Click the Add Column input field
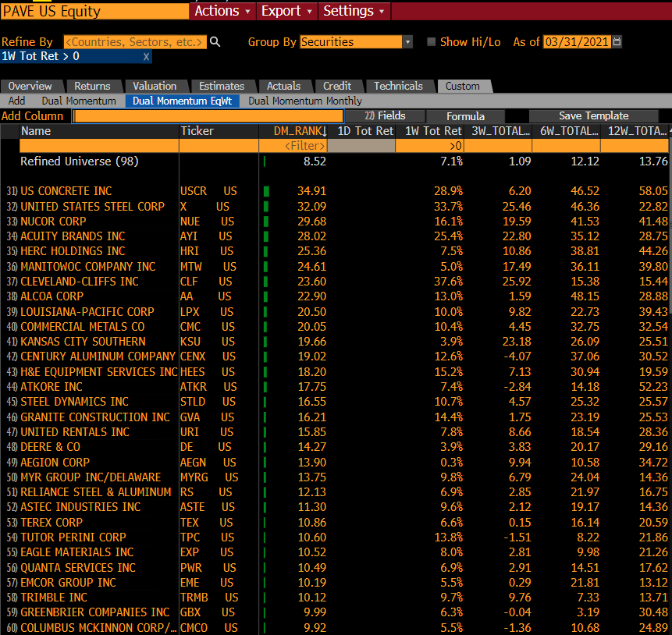 coord(208,116)
